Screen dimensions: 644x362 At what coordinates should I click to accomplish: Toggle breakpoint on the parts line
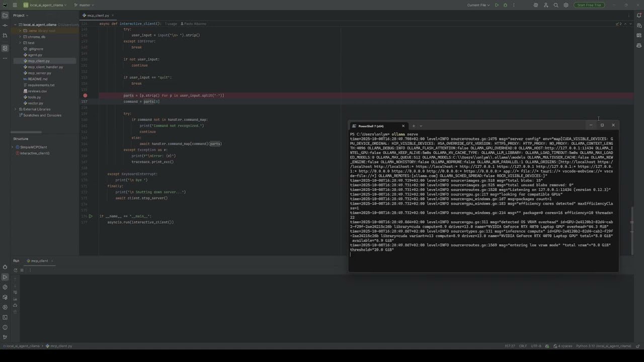click(85, 96)
